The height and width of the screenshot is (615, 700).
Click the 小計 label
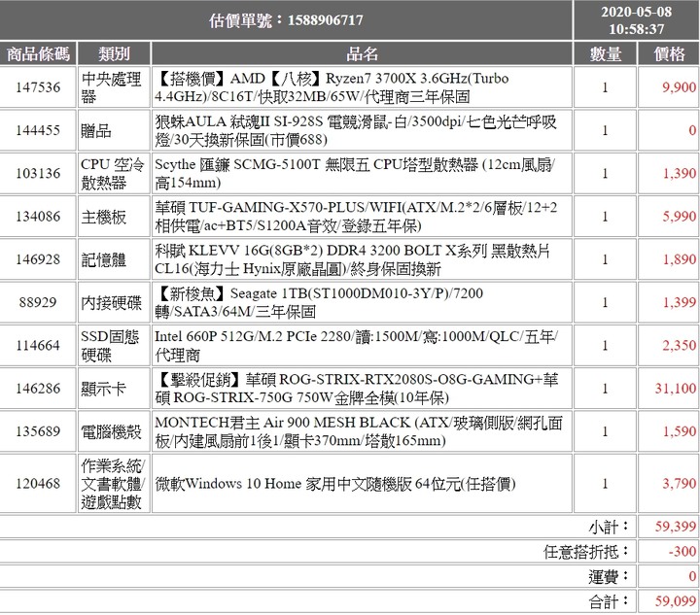[609, 527]
